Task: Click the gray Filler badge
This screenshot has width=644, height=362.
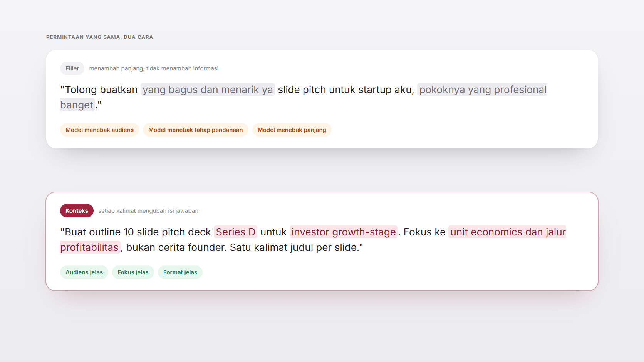Action: (72, 68)
